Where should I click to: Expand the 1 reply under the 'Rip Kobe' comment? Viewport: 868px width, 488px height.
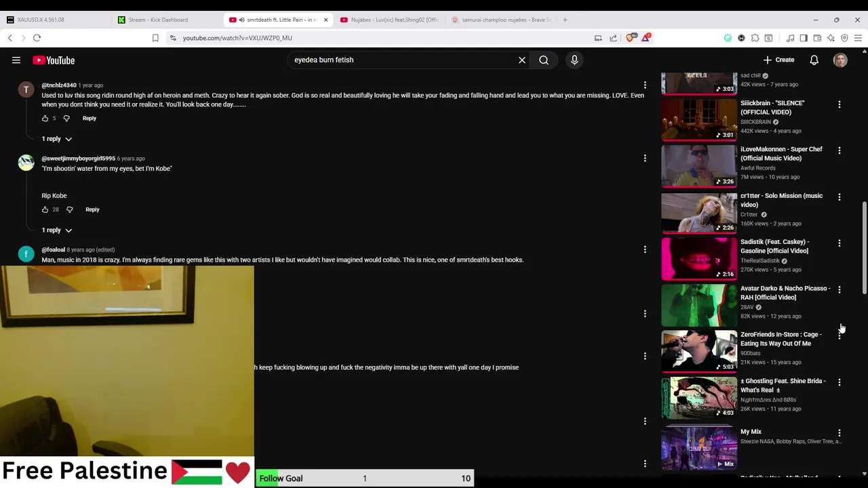(x=57, y=230)
